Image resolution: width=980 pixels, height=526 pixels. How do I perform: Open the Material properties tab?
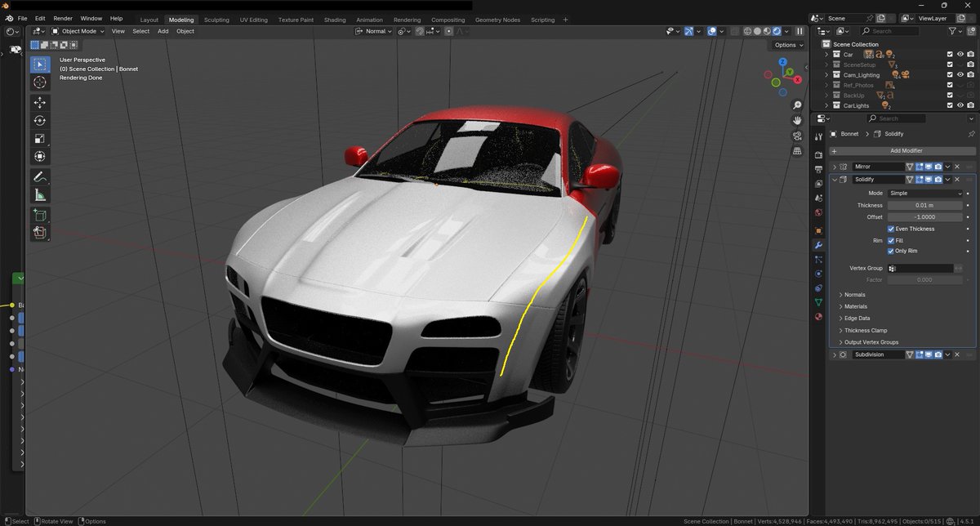tap(818, 316)
